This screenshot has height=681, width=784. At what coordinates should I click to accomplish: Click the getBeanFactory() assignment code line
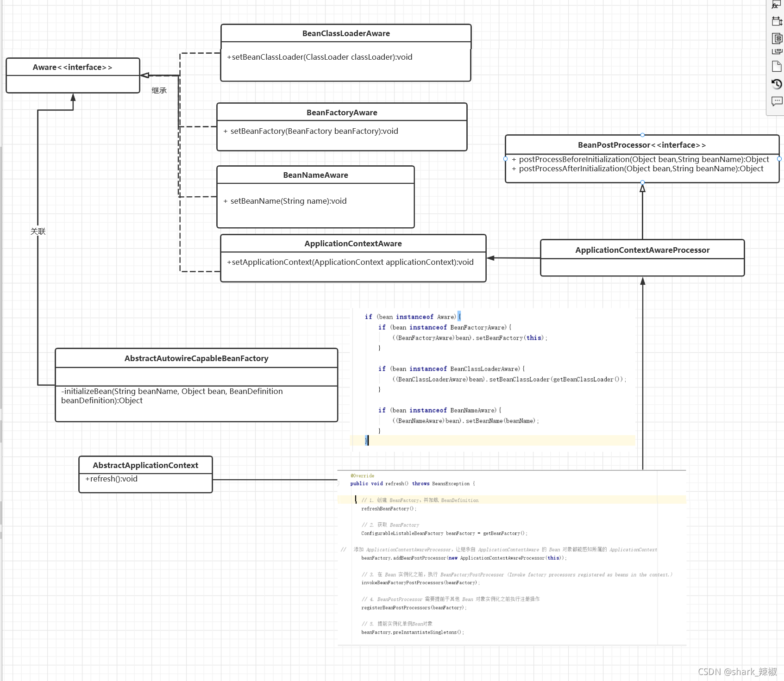pos(444,533)
